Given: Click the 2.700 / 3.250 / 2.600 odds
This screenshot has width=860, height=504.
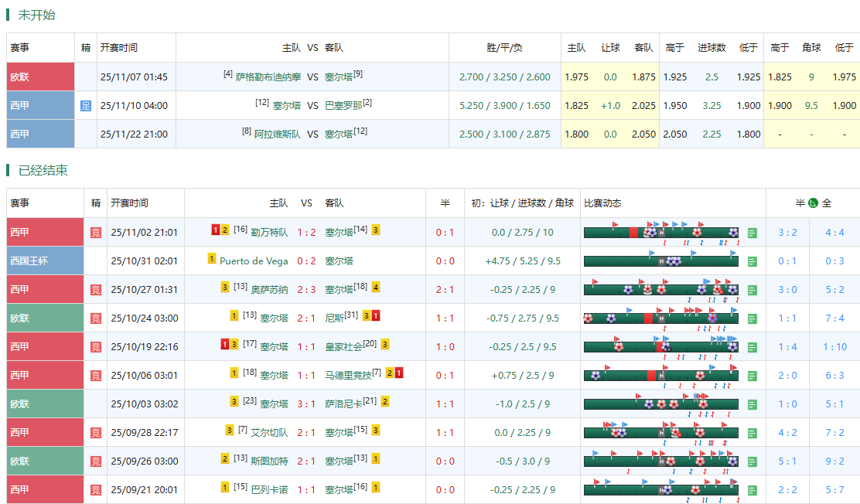Looking at the screenshot, I should click(x=504, y=77).
